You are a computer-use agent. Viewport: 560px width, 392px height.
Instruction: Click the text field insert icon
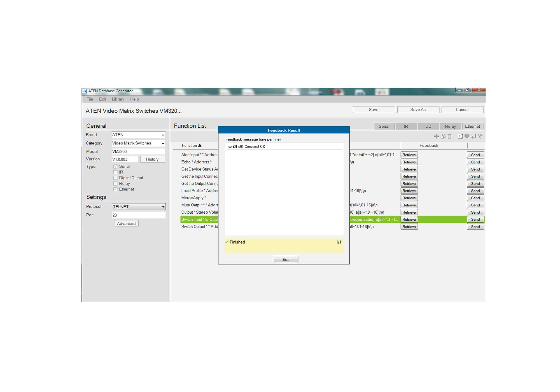tap(460, 136)
